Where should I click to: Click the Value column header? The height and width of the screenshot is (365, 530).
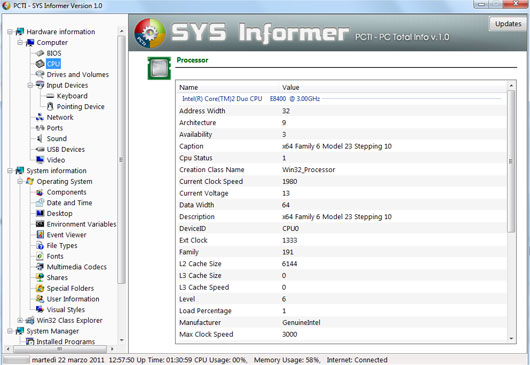click(291, 87)
